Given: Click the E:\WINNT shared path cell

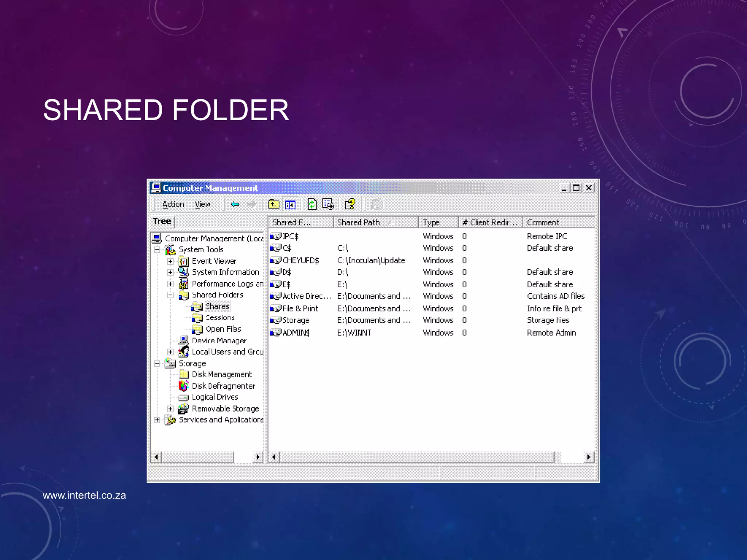Looking at the screenshot, I should (x=354, y=332).
